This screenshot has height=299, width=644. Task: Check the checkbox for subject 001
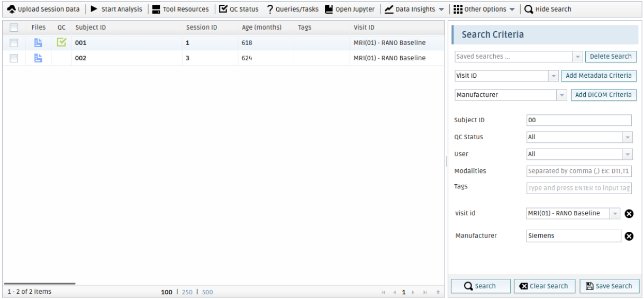[14, 43]
